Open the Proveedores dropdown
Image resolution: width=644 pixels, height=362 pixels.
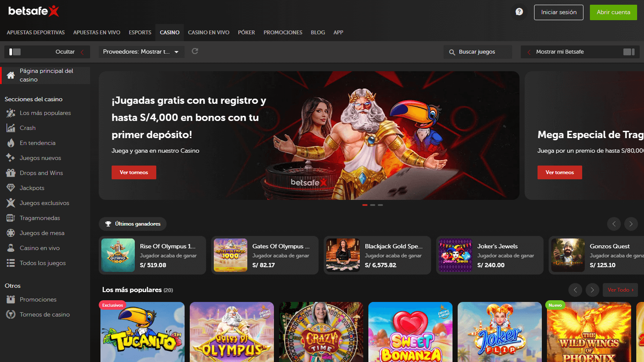tap(142, 51)
